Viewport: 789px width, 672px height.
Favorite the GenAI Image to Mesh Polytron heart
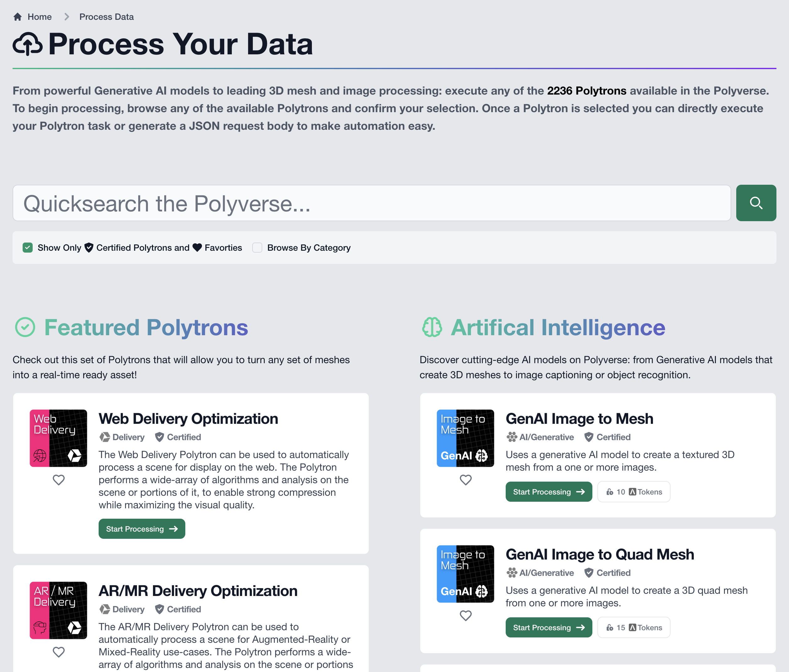click(465, 480)
